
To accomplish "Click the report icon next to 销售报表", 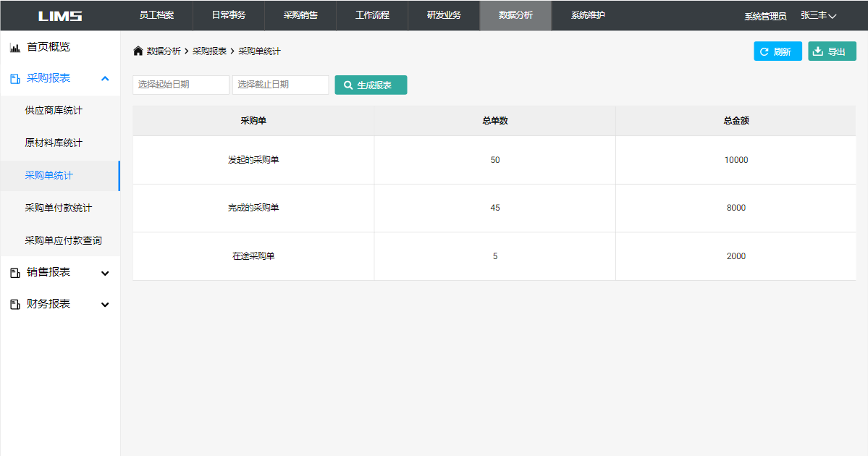I will (14, 273).
